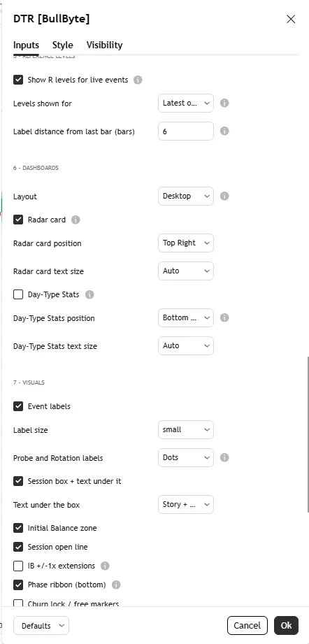This screenshot has height=644, width=309.
Task: Open Radar card text size dropdown
Action: [x=186, y=271]
